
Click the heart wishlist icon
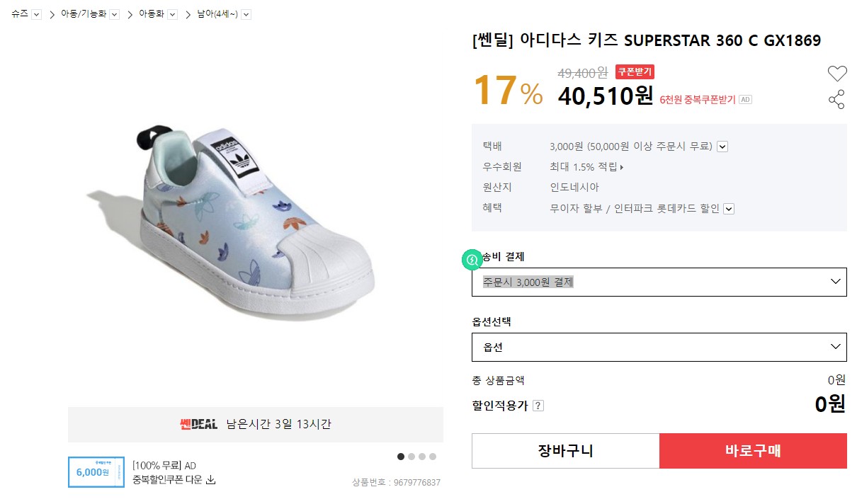pos(837,73)
